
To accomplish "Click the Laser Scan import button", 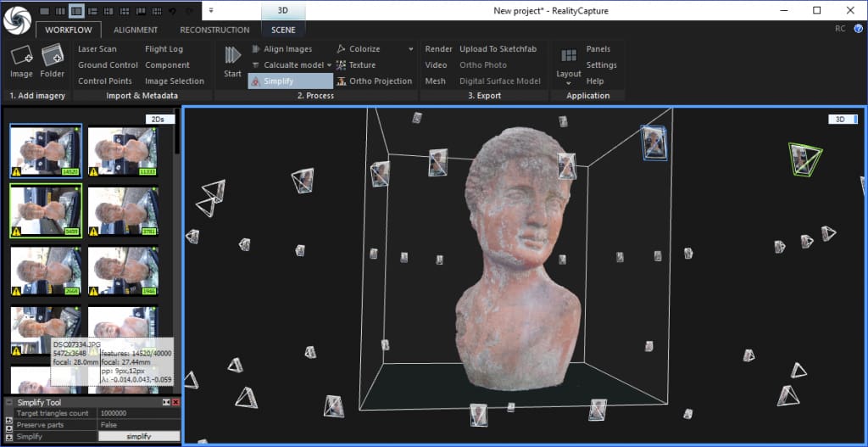I will point(97,48).
